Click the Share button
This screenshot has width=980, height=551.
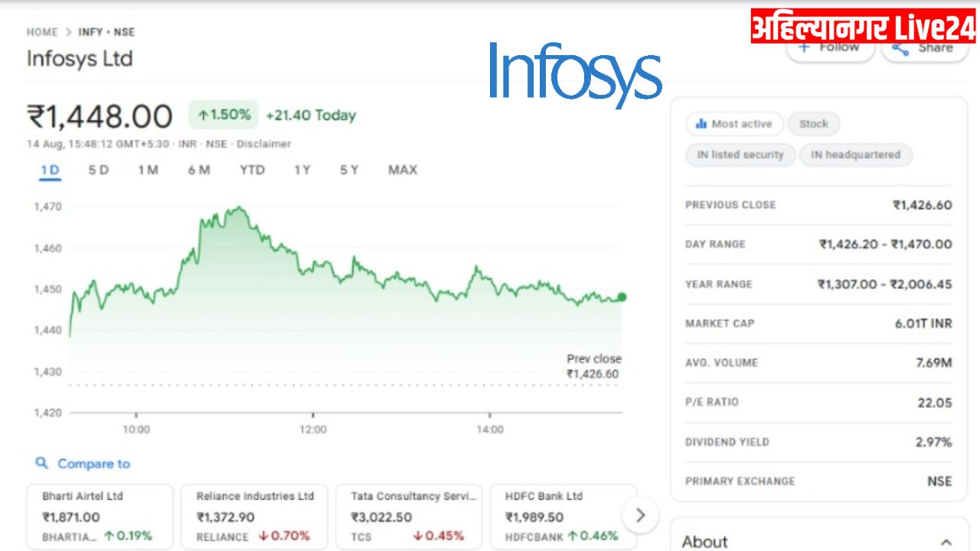click(924, 47)
